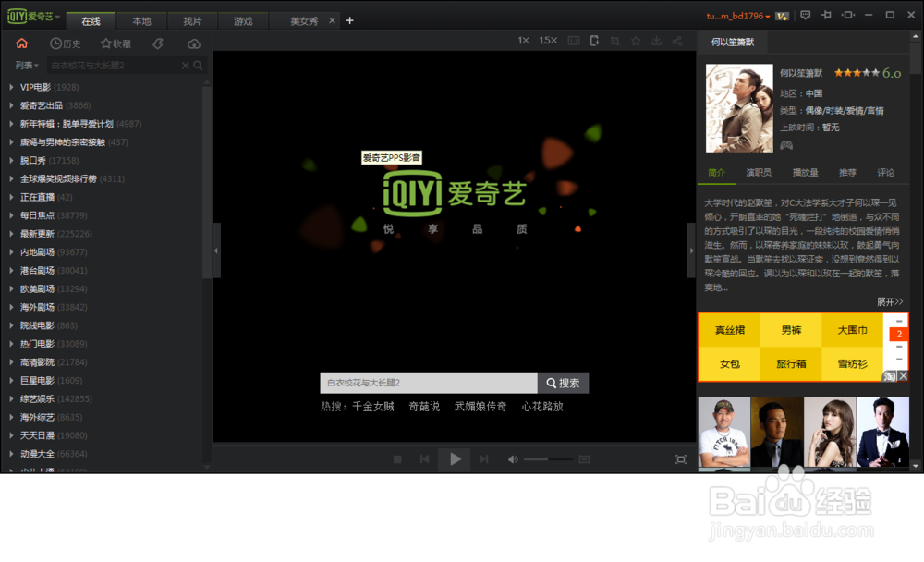Click the crop/screenshot icon
924x562 pixels.
615,40
